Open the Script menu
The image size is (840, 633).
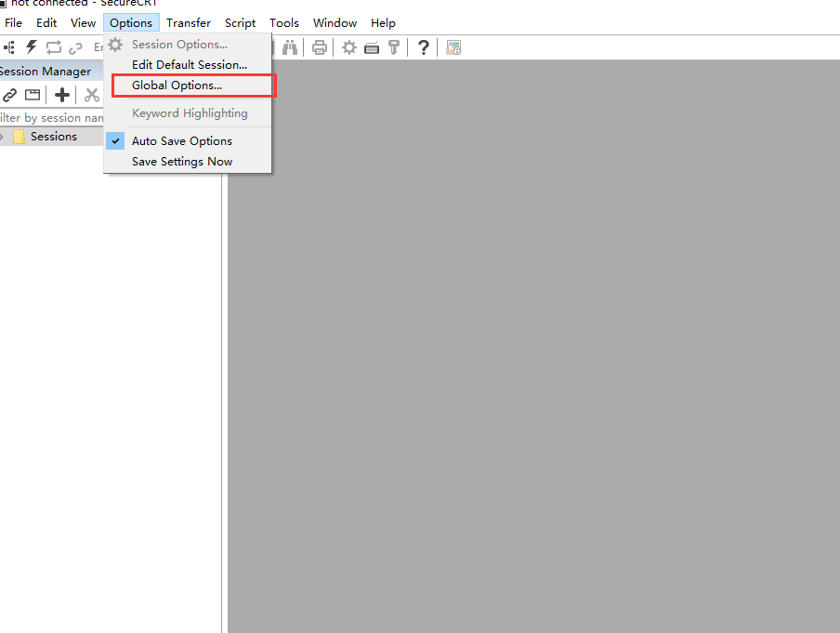point(240,23)
